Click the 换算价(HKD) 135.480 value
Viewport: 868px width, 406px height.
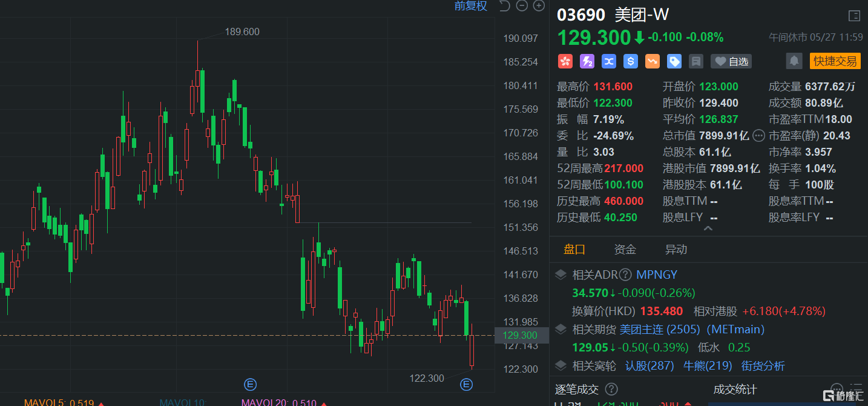click(x=662, y=311)
